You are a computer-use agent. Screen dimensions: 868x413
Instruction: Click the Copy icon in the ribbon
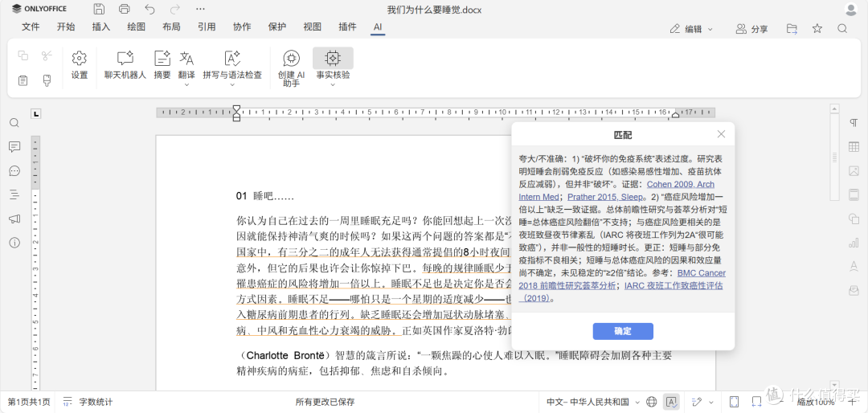tap(23, 55)
